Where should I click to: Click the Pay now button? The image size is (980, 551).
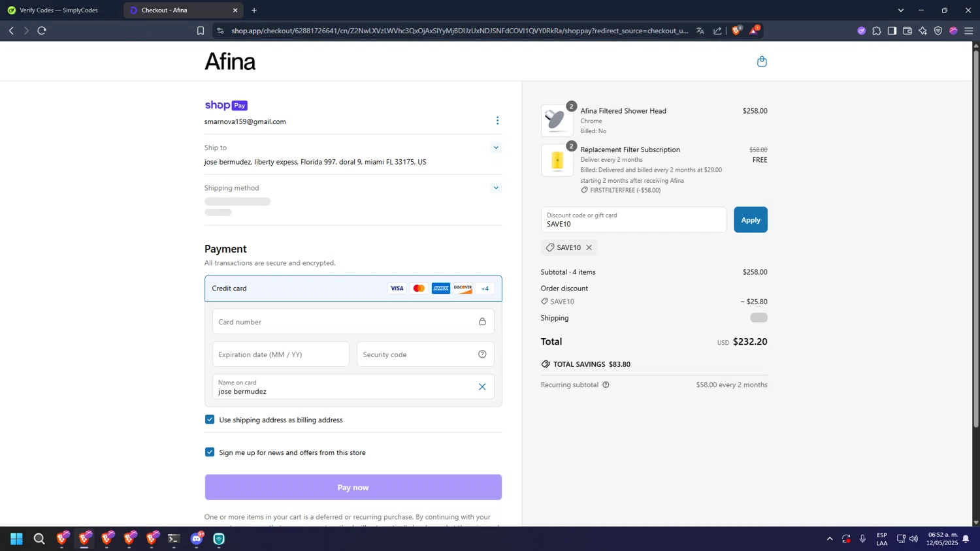353,488
